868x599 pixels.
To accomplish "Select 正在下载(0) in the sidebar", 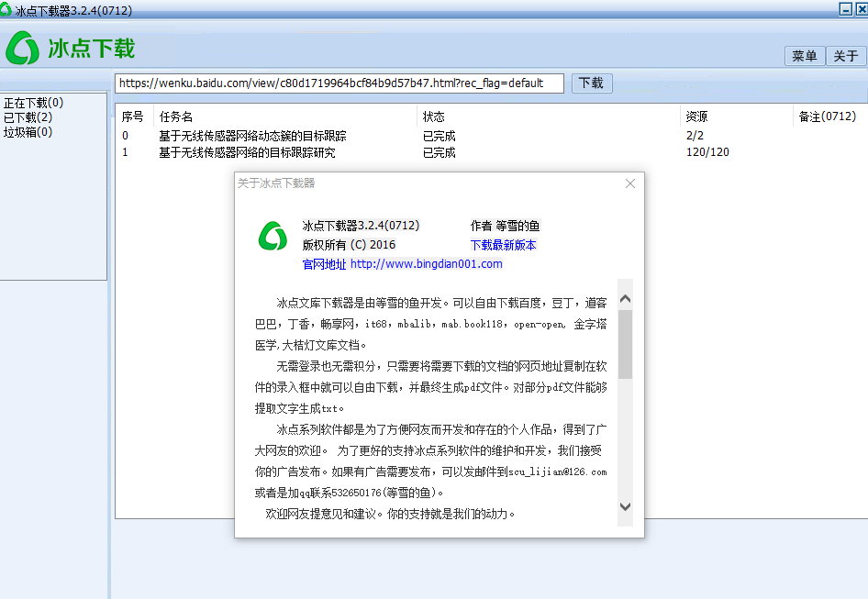I will 34,103.
